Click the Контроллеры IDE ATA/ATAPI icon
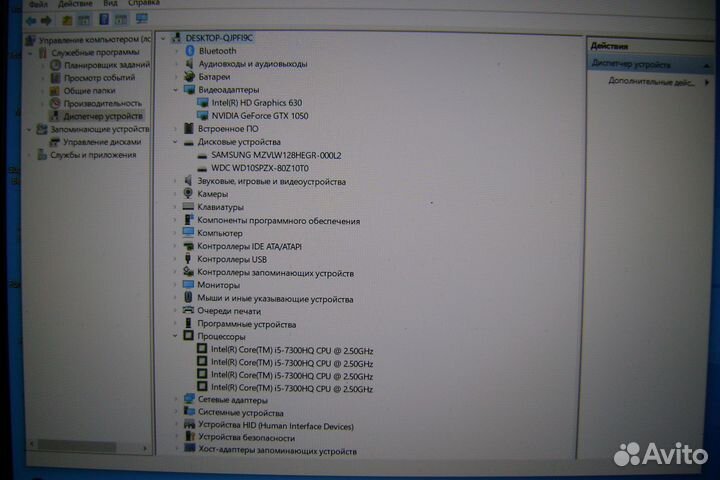 (x=188, y=246)
